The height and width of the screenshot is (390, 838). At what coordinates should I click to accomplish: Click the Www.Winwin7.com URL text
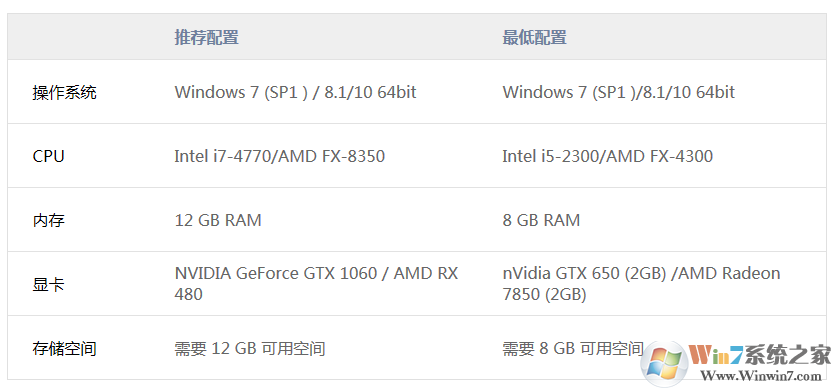tap(761, 376)
